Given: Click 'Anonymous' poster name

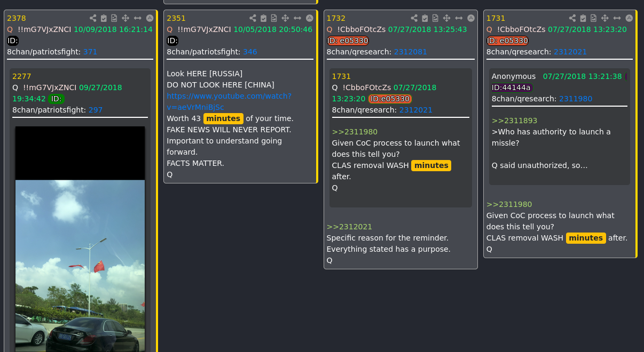Looking at the screenshot, I should [x=514, y=76].
